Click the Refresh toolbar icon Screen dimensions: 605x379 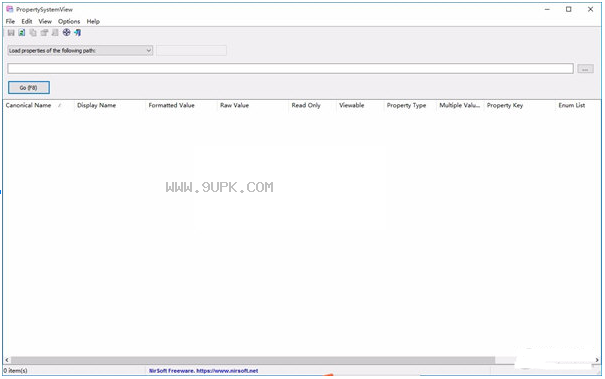[x=22, y=33]
